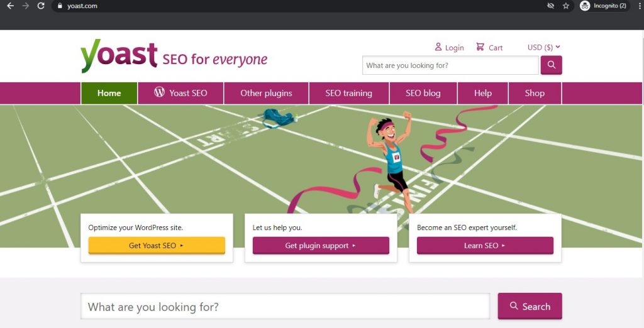The image size is (644, 328).
Task: Open the SEO blog menu item
Action: [x=423, y=93]
